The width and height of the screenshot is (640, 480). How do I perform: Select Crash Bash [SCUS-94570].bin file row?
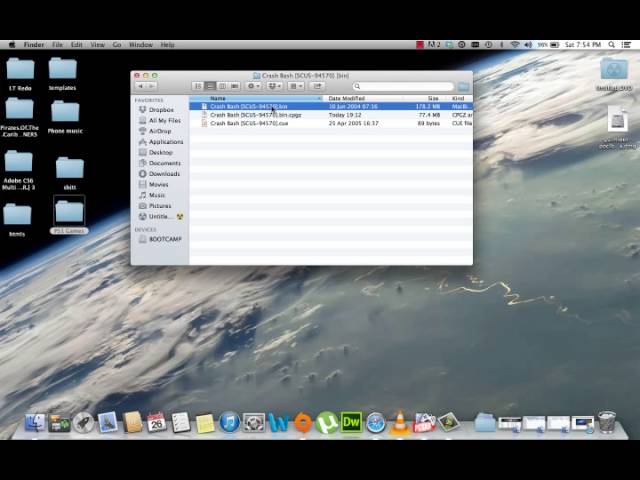(x=331, y=107)
